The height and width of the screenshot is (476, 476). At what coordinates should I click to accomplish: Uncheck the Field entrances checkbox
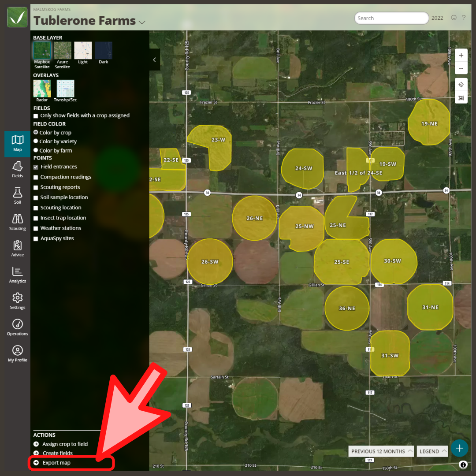[x=36, y=167]
